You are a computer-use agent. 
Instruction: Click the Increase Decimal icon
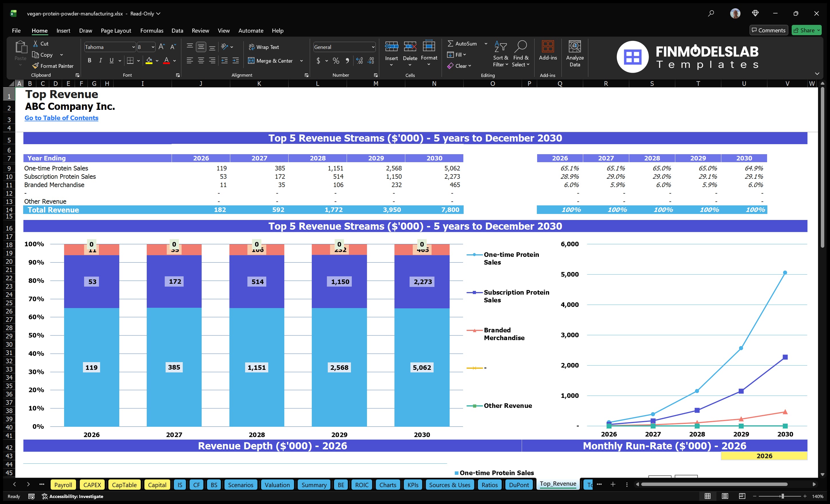tap(359, 61)
